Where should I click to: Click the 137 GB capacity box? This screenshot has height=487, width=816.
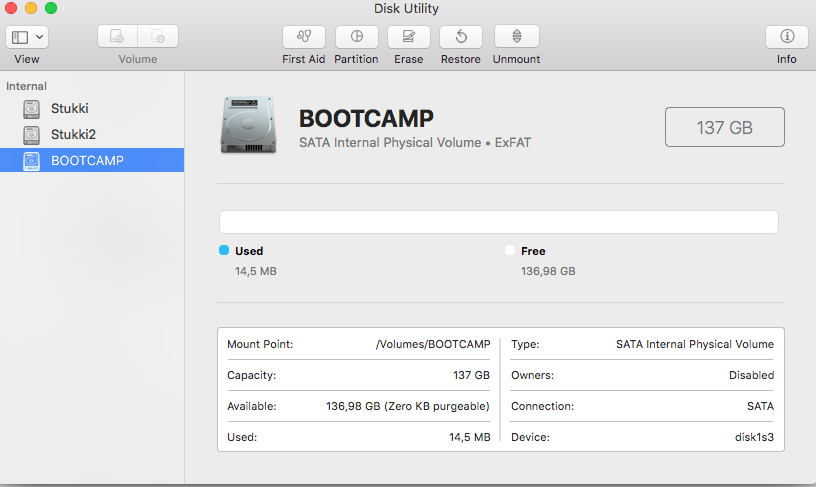[725, 127]
